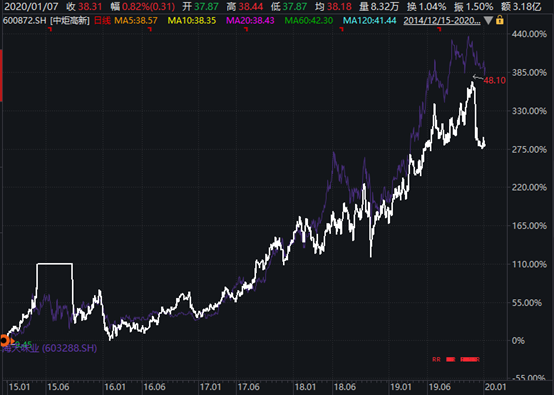554x395 pixels.
Task: Select the 日线 period label
Action: tap(102, 20)
